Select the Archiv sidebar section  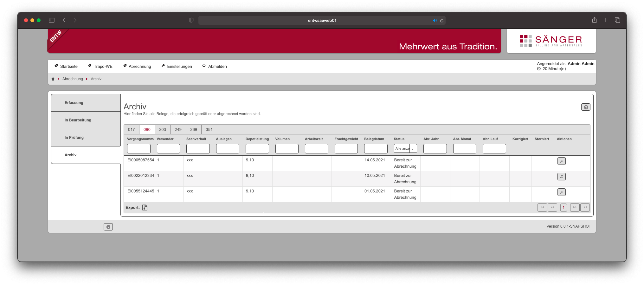point(86,155)
